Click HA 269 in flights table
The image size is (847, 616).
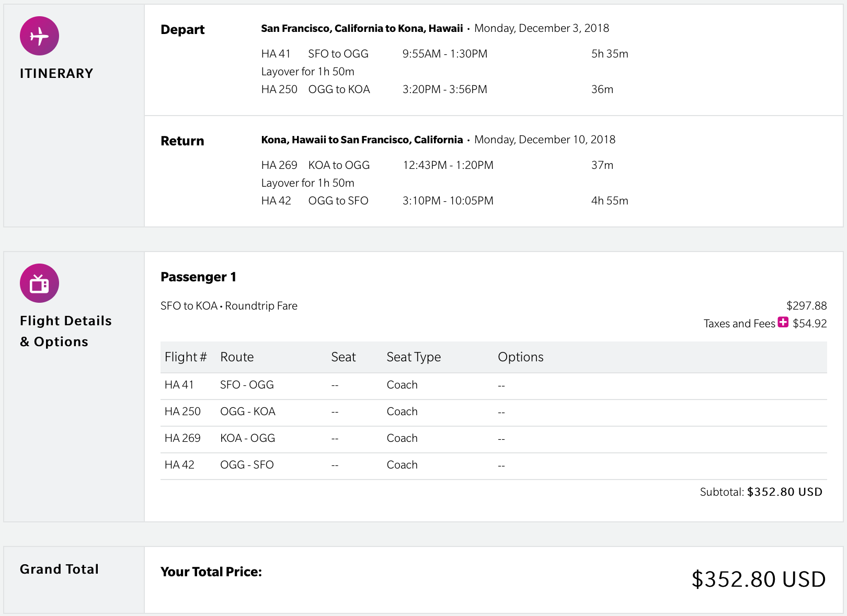tap(182, 438)
